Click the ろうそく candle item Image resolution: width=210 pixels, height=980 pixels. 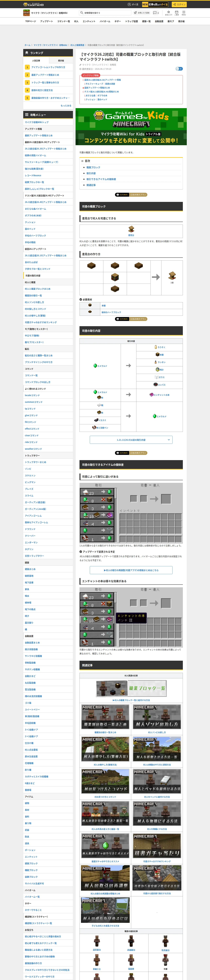(x=160, y=347)
